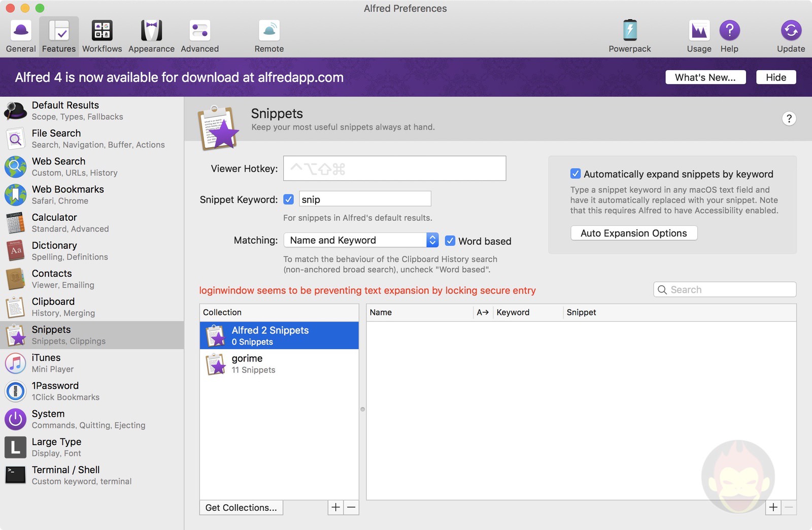
Task: Click the snip keyword text field
Action: 365,199
